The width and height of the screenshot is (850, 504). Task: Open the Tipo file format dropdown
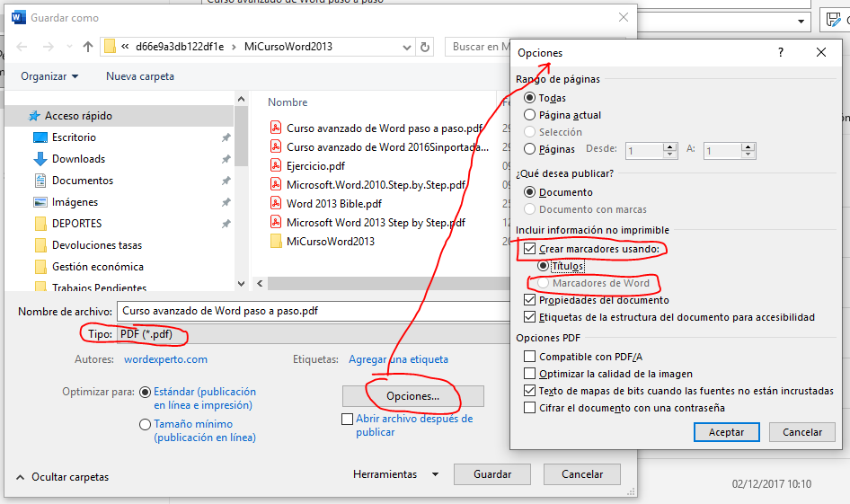[314, 334]
